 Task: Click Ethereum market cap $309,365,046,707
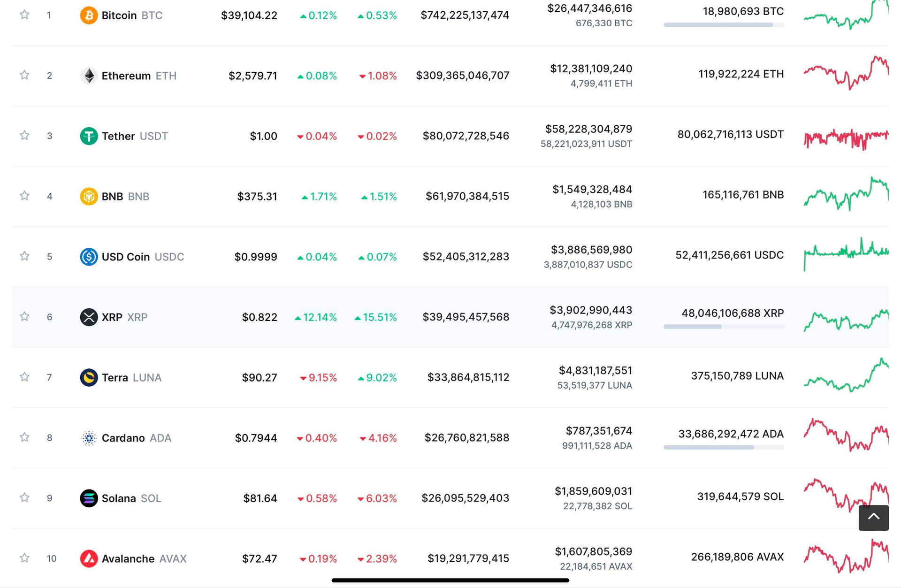coord(462,75)
